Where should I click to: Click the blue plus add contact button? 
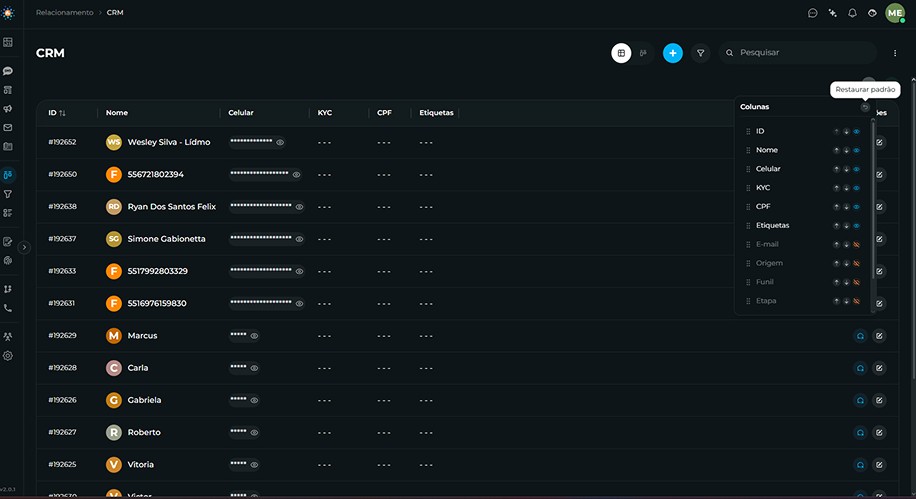point(672,53)
